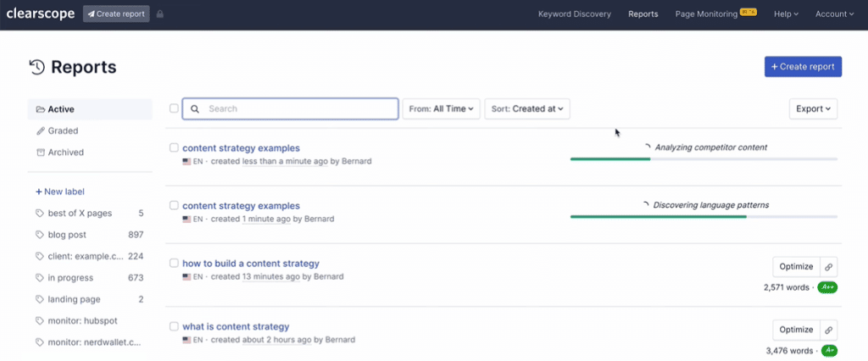Click the lock icon in top bar

160,14
